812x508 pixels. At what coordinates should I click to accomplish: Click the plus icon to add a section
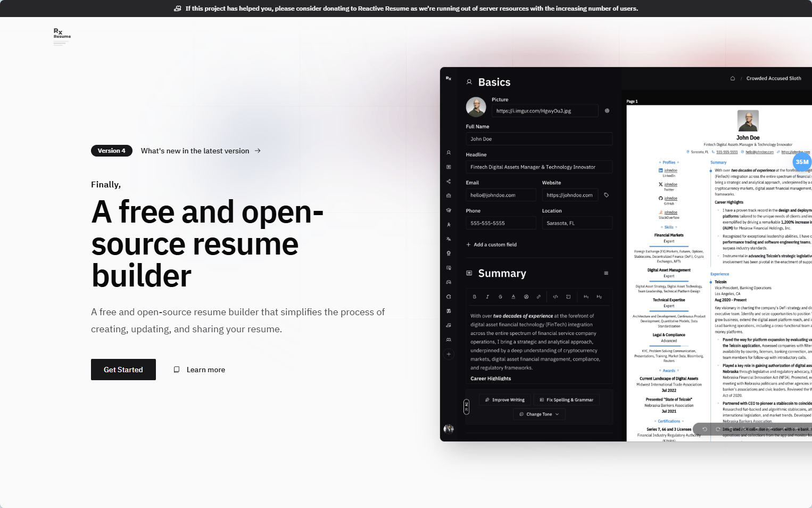point(449,354)
